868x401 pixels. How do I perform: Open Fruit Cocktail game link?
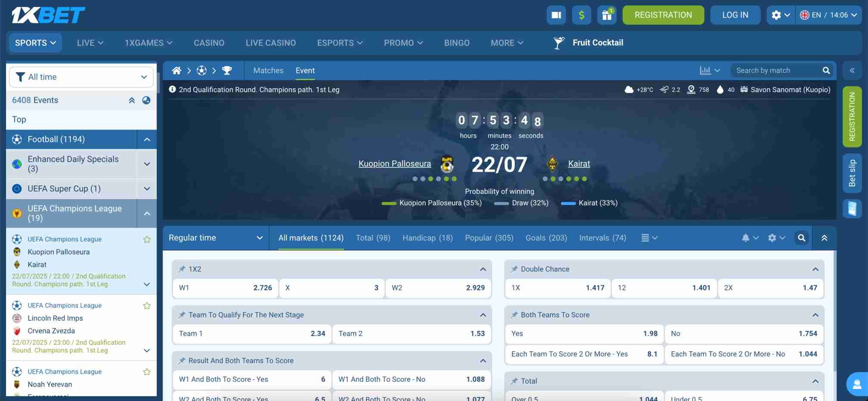pos(588,43)
